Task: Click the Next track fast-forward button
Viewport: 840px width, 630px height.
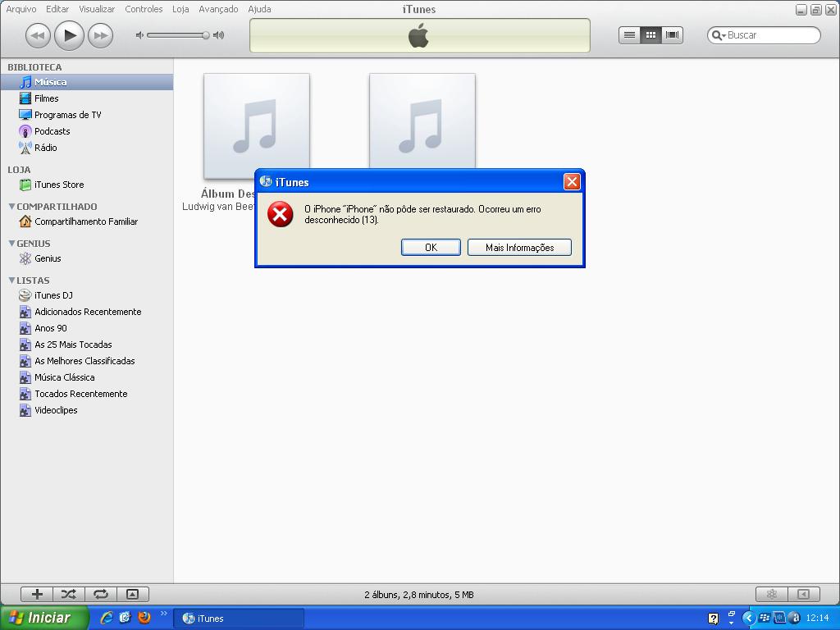Action: [x=101, y=36]
